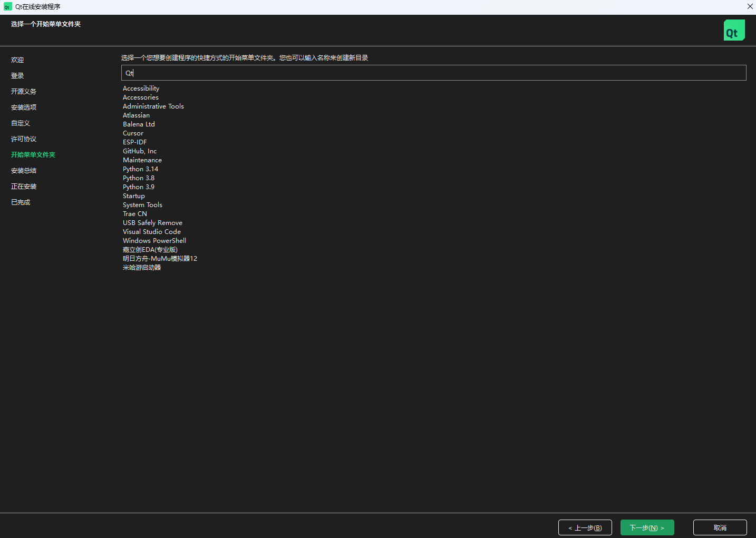Select the Cursor folder entry

(x=133, y=133)
